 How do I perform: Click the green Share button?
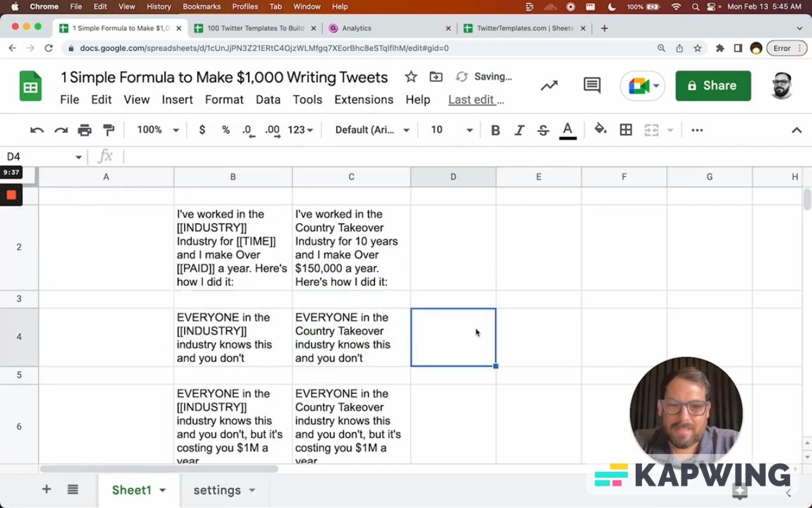pyautogui.click(x=713, y=86)
